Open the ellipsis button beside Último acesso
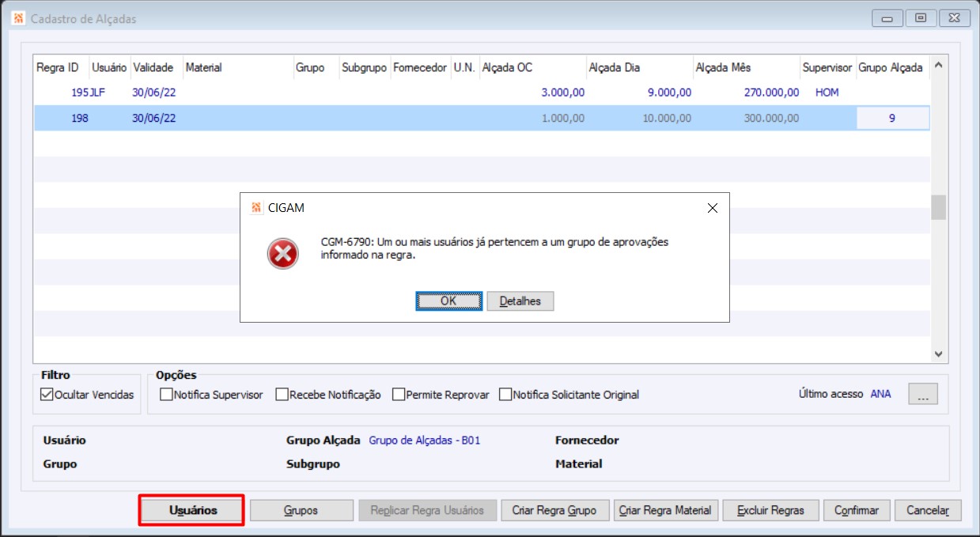This screenshot has height=537, width=980. point(923,395)
